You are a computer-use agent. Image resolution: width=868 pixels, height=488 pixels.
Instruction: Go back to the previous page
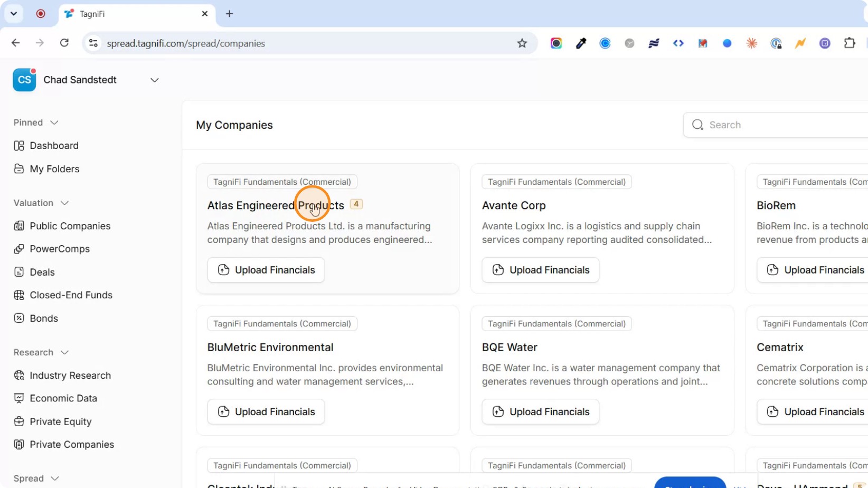(16, 43)
